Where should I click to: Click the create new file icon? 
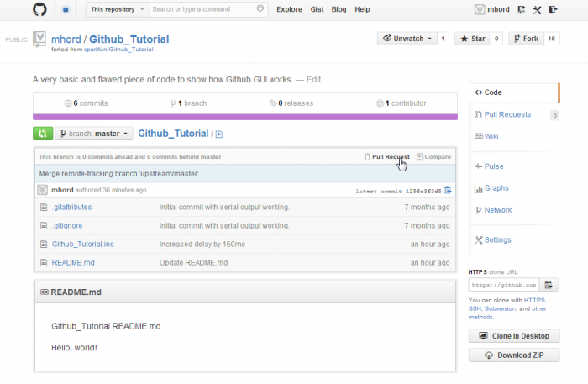pos(219,134)
